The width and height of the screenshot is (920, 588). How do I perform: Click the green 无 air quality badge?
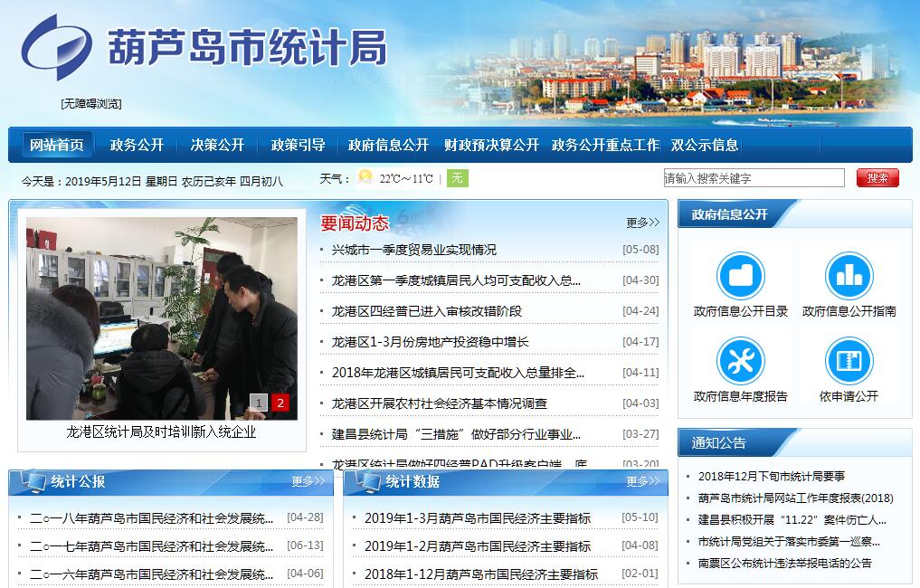pos(459,178)
